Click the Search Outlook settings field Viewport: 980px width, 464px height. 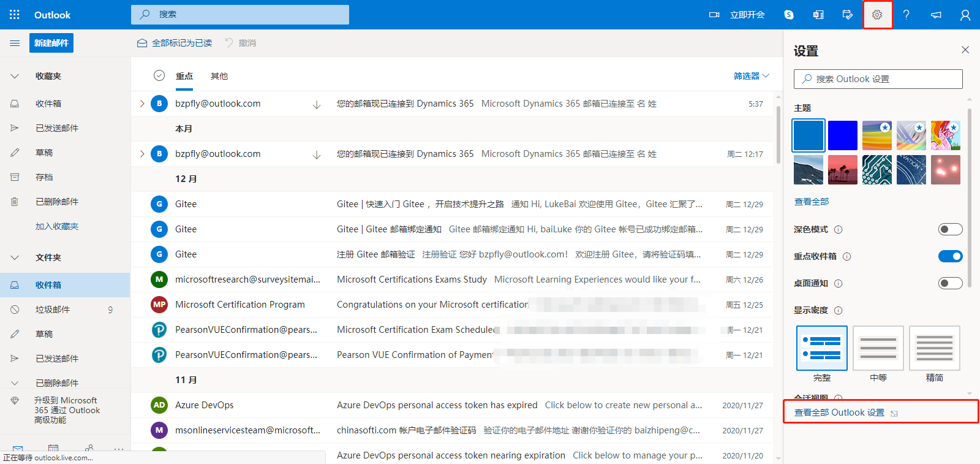[x=878, y=79]
